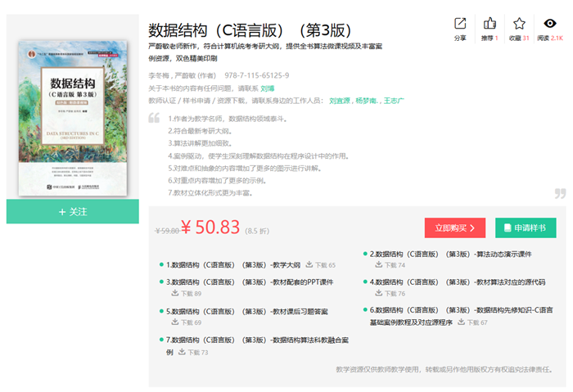Screen dimensions: 573x392
Task: Click the book cover thumbnail
Action: pyautogui.click(x=73, y=118)
